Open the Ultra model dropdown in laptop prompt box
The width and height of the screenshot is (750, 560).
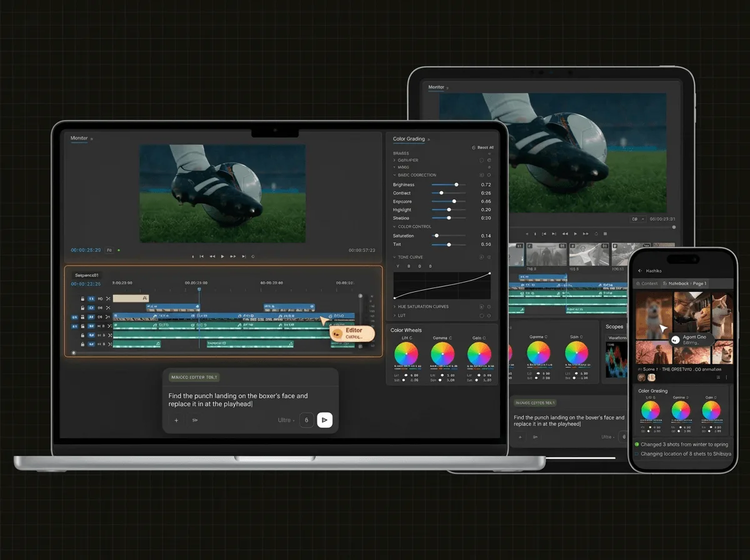tap(286, 420)
